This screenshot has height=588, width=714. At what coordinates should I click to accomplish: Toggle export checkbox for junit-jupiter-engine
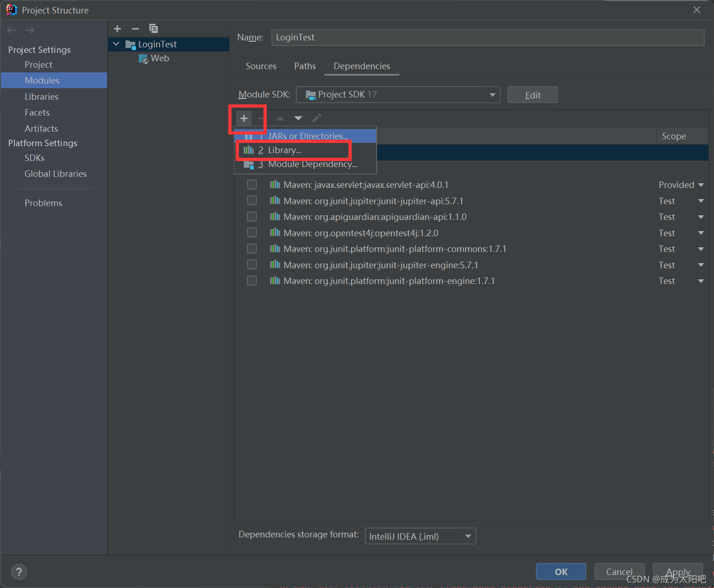252,265
